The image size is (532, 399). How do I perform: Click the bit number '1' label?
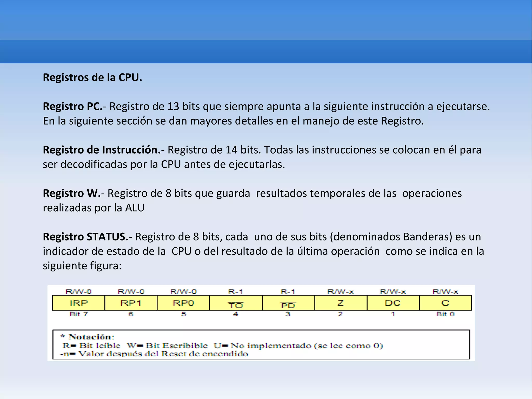(393, 314)
